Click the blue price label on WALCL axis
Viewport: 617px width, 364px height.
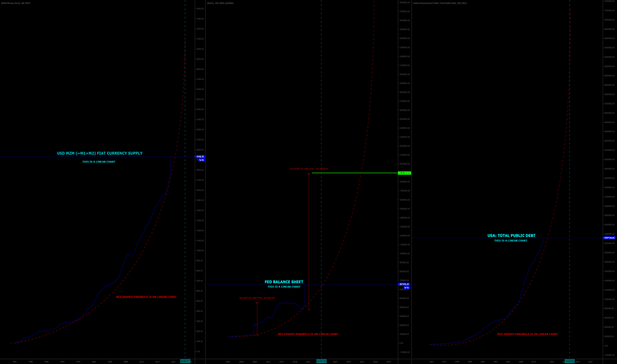coord(404,285)
